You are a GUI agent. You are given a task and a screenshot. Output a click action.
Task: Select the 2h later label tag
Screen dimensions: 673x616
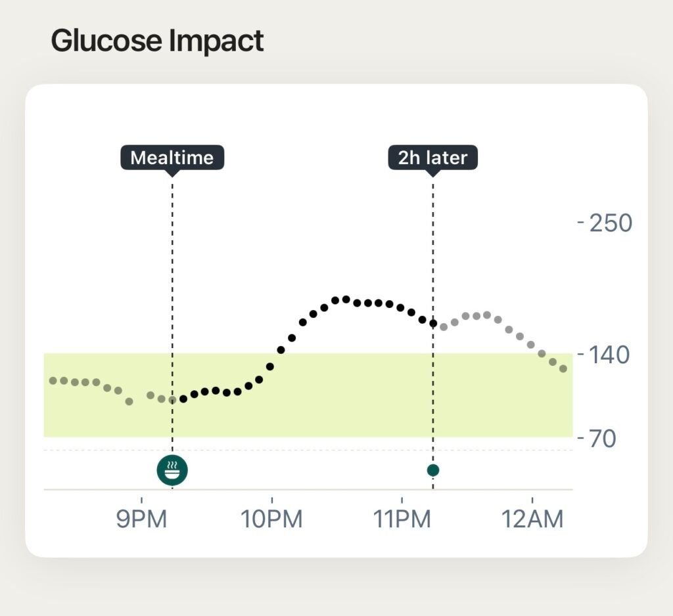432,158
